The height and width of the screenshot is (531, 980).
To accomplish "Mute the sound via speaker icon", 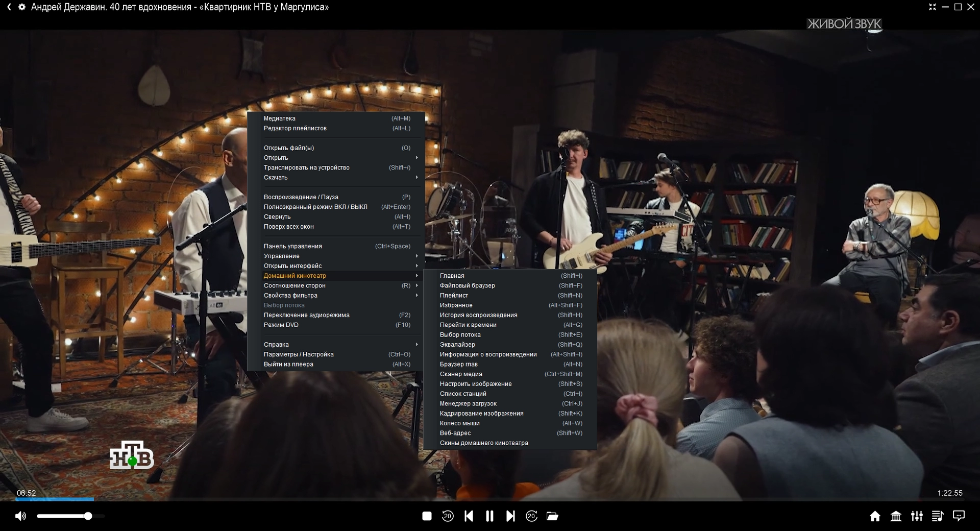I will point(20,516).
